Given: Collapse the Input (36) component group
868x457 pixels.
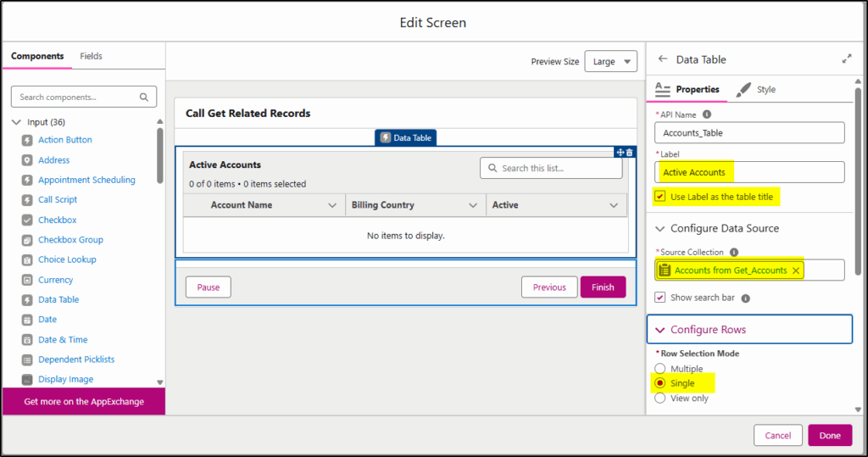Looking at the screenshot, I should (17, 122).
